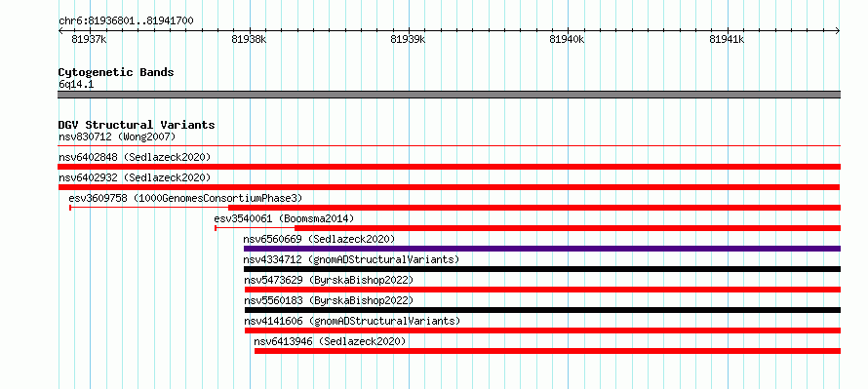Select the nsv6402932 (Sedlazeck2020) label
Screen dimensions: 868x389
tap(135, 177)
